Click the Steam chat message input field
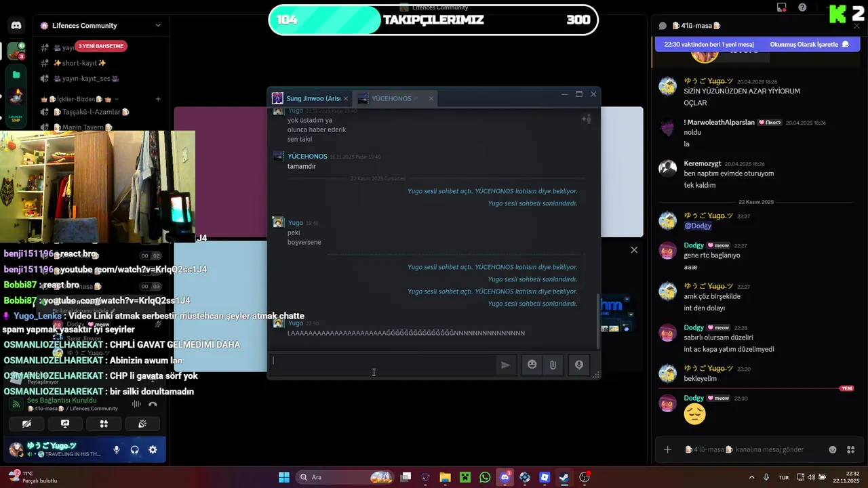 [x=383, y=365]
